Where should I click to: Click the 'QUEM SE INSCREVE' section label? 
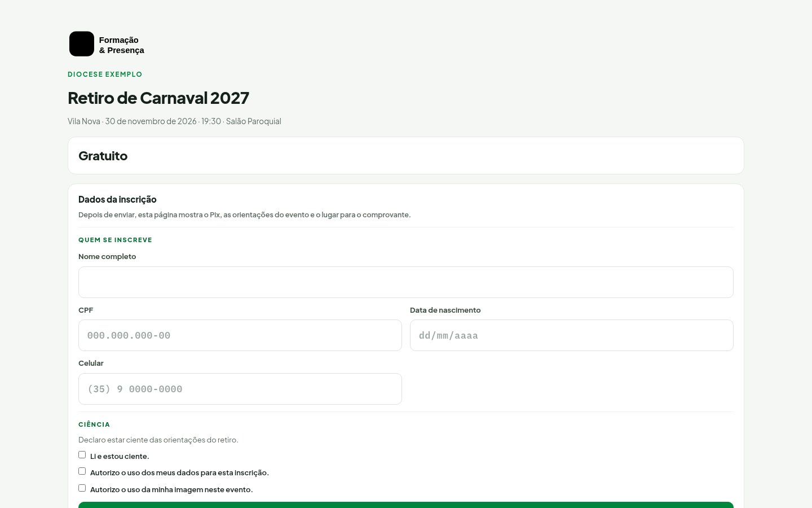coord(116,240)
